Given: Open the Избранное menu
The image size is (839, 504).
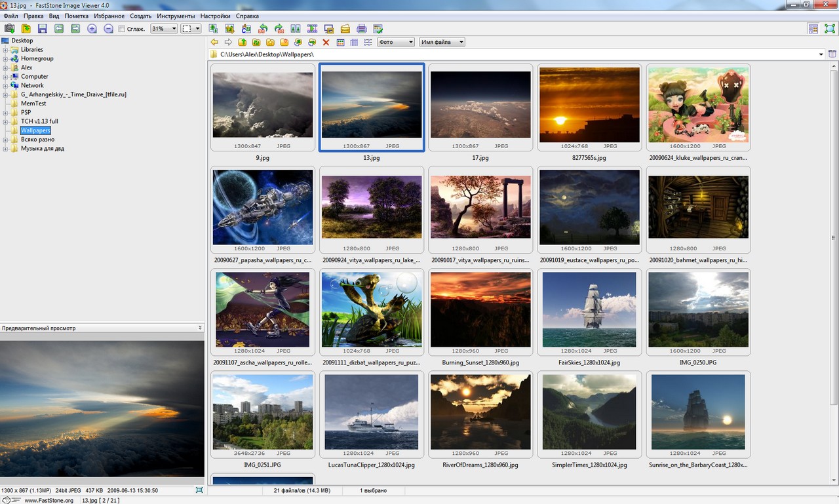Looking at the screenshot, I should pyautogui.click(x=109, y=16).
